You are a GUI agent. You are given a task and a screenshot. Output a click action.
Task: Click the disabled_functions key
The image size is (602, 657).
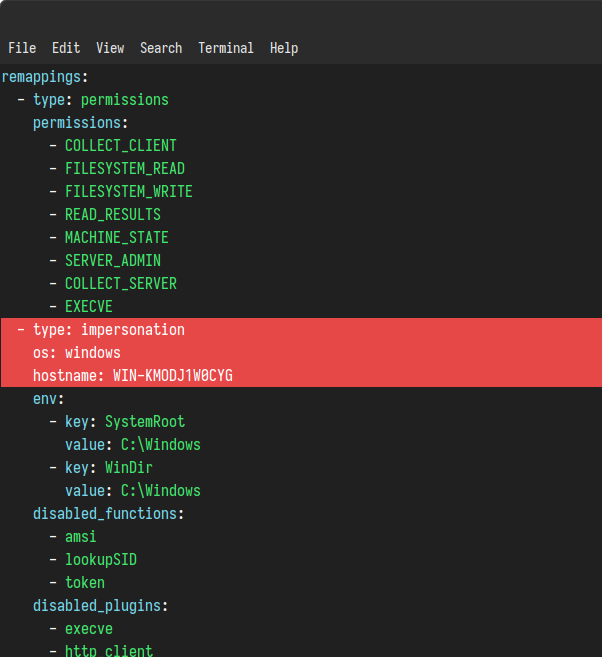(x=108, y=514)
